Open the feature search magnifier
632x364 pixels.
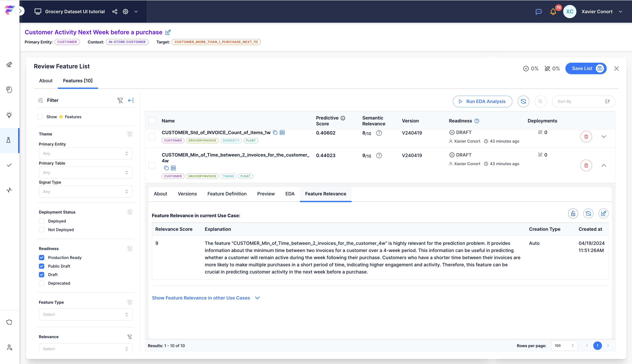point(540,102)
